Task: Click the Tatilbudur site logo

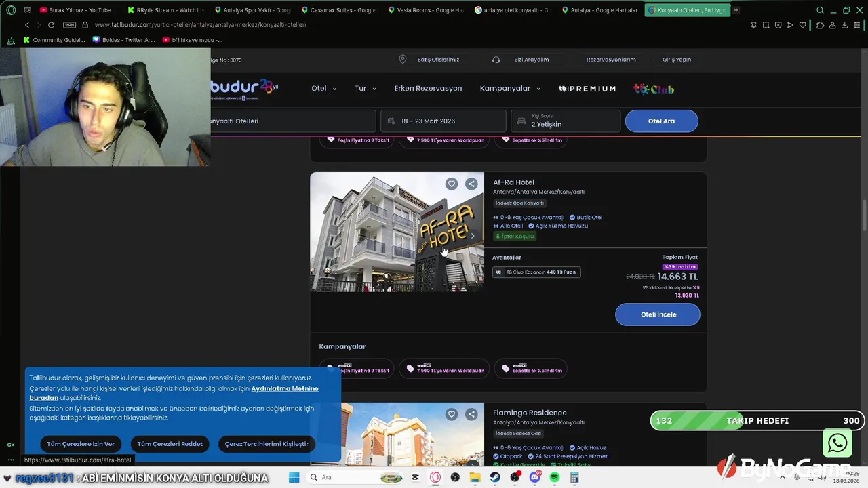Action: click(x=244, y=89)
